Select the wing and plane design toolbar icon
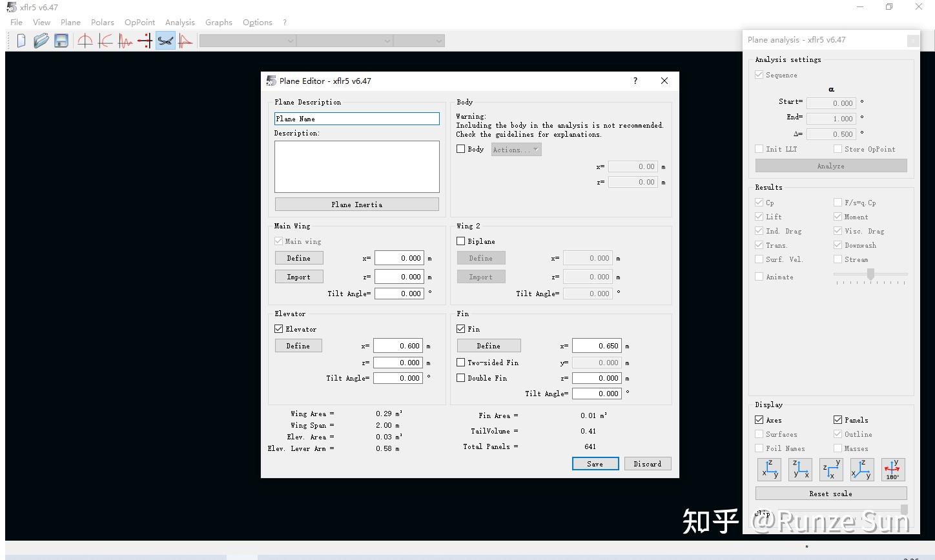The image size is (935, 560). click(x=165, y=41)
